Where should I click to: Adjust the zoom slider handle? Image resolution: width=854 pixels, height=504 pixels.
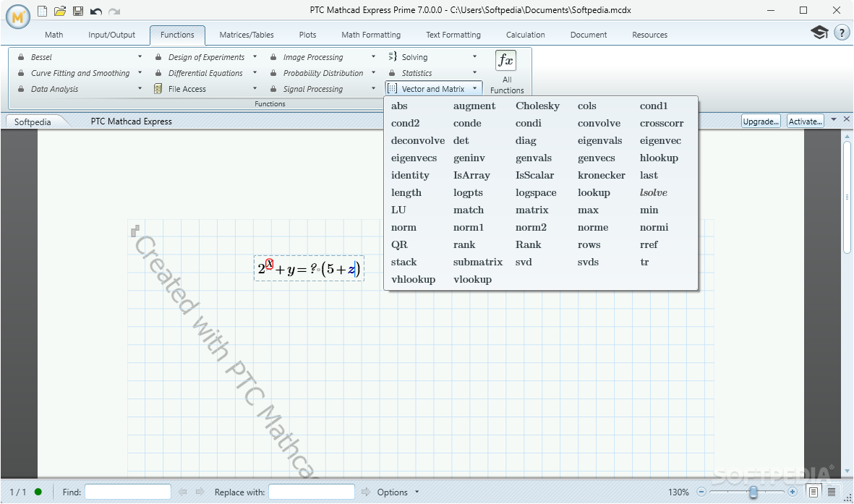click(x=753, y=492)
